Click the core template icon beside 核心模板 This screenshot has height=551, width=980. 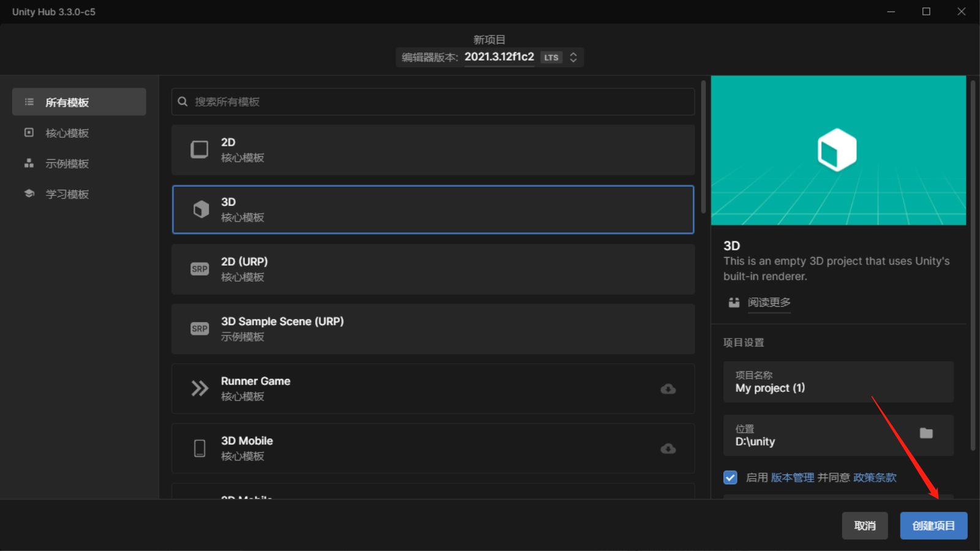[x=29, y=132]
